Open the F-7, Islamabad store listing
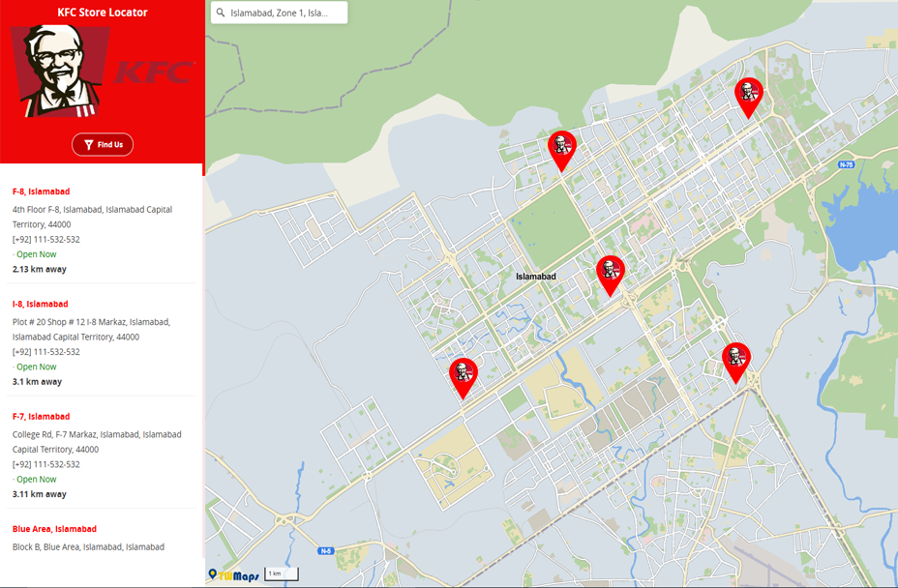This screenshot has width=898, height=588. click(x=41, y=417)
